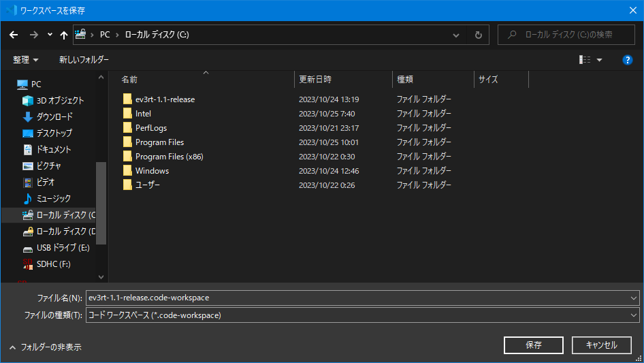This screenshot has width=644, height=363.
Task: Open デスクトップ in navigation pane
Action: pyautogui.click(x=54, y=133)
